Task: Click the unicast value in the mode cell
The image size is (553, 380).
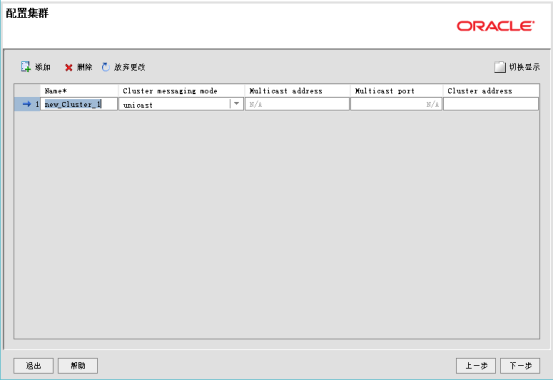Action: pos(138,105)
